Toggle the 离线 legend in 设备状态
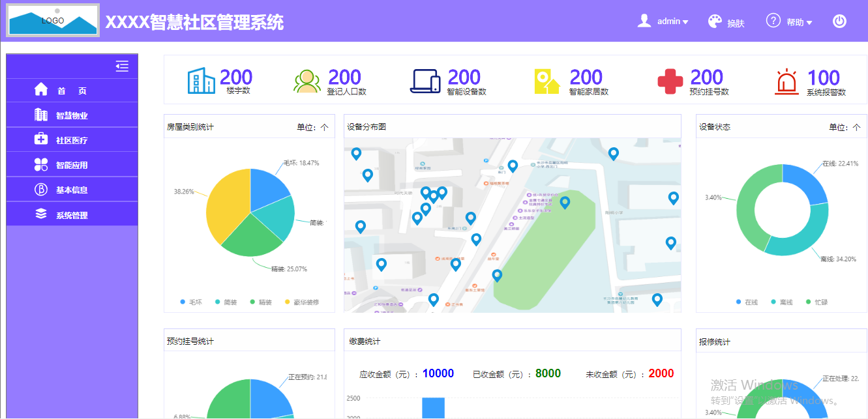The image size is (868, 419). click(x=782, y=302)
